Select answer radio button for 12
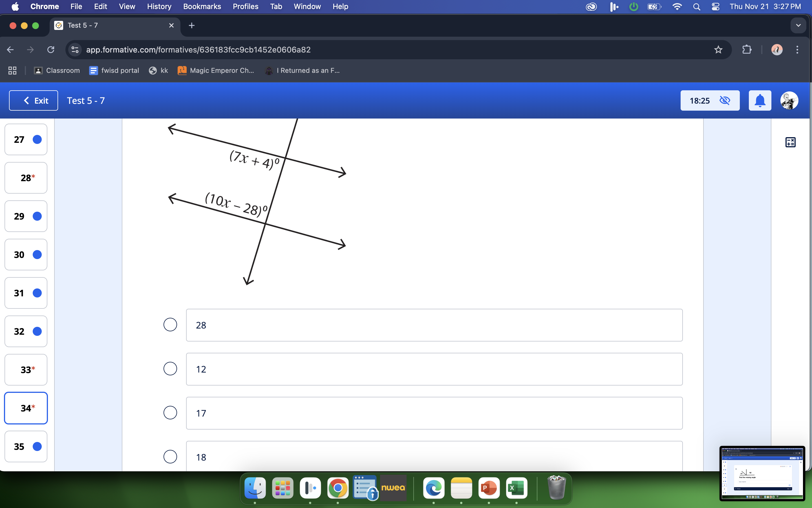 [170, 369]
